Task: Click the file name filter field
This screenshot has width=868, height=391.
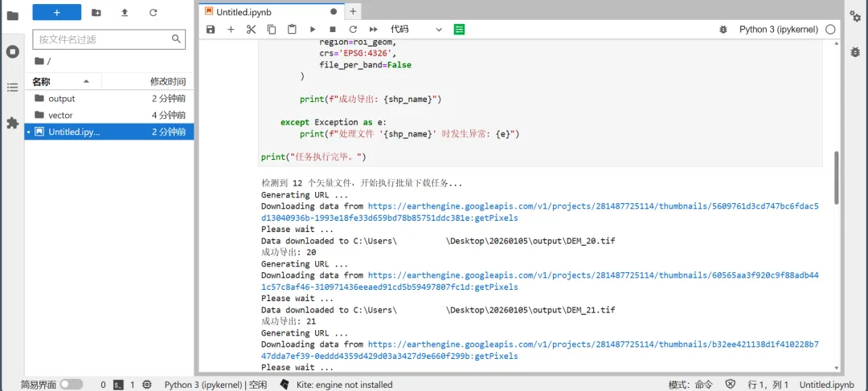Action: 109,39
